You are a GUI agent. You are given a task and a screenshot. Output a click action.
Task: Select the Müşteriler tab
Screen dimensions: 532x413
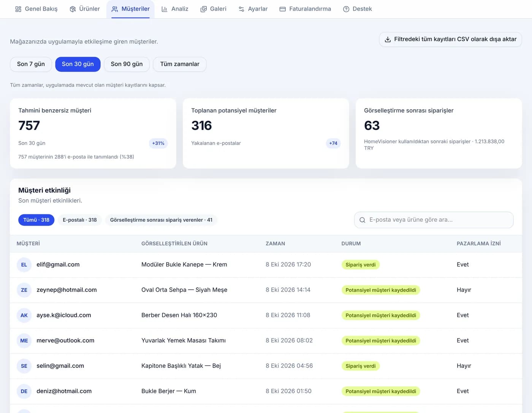130,9
